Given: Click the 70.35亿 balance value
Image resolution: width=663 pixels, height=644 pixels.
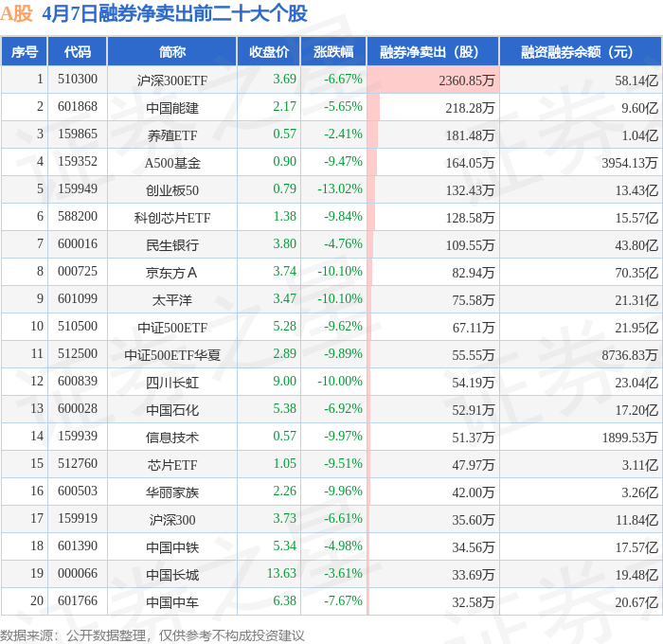Looking at the screenshot, I should (x=636, y=273).
